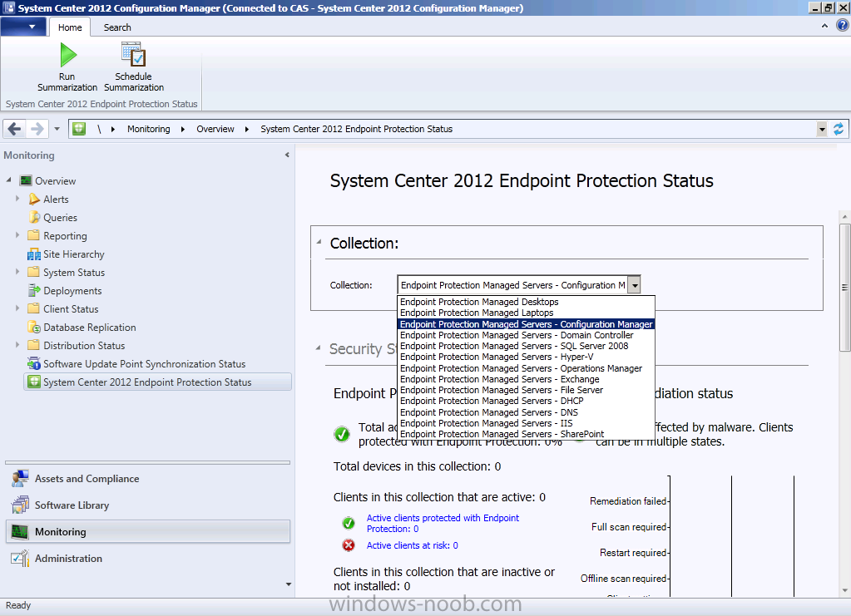Expand the Client Status tree node
851x616 pixels.
pyautogui.click(x=17, y=308)
